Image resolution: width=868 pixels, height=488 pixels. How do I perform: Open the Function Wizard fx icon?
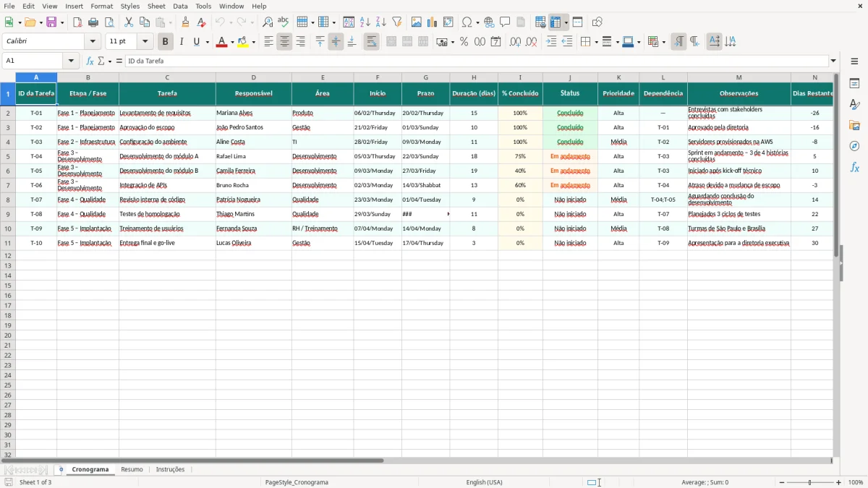point(90,61)
